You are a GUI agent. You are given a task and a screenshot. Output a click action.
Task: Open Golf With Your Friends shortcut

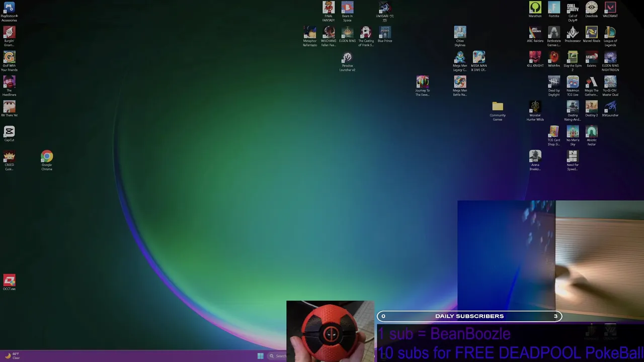pyautogui.click(x=9, y=61)
